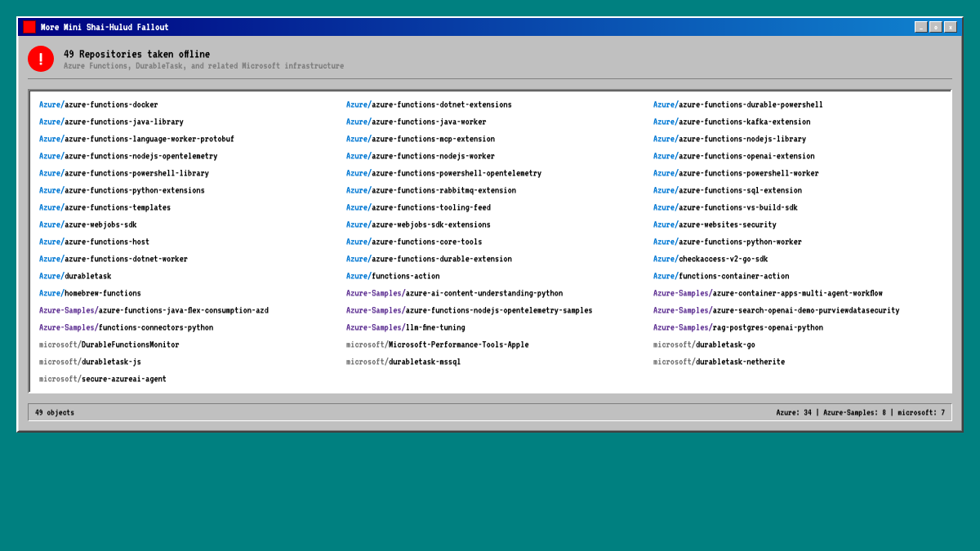Click the red exclamation alert icon
The height and width of the screenshot is (551, 980).
point(41,59)
